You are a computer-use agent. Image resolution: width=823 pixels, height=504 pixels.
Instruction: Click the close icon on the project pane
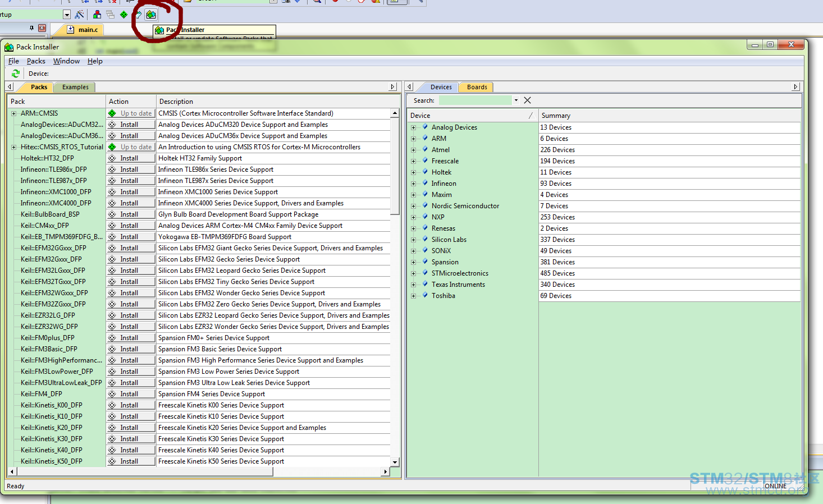click(x=42, y=28)
